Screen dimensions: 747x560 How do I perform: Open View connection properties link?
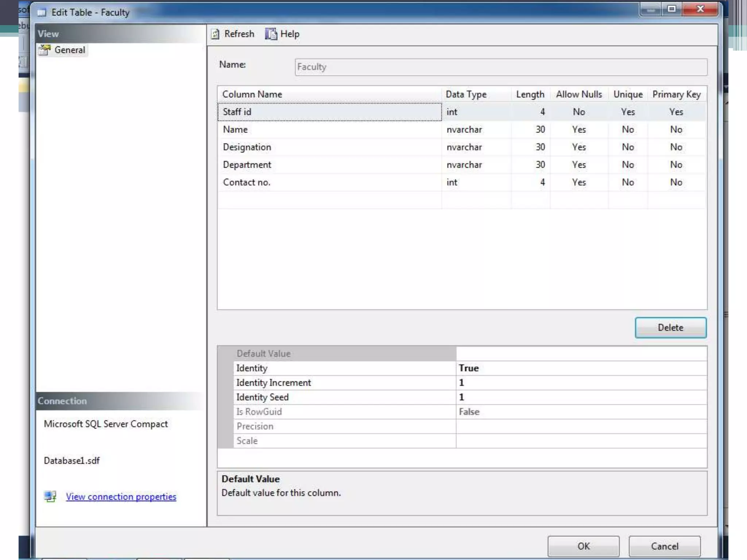click(x=121, y=497)
